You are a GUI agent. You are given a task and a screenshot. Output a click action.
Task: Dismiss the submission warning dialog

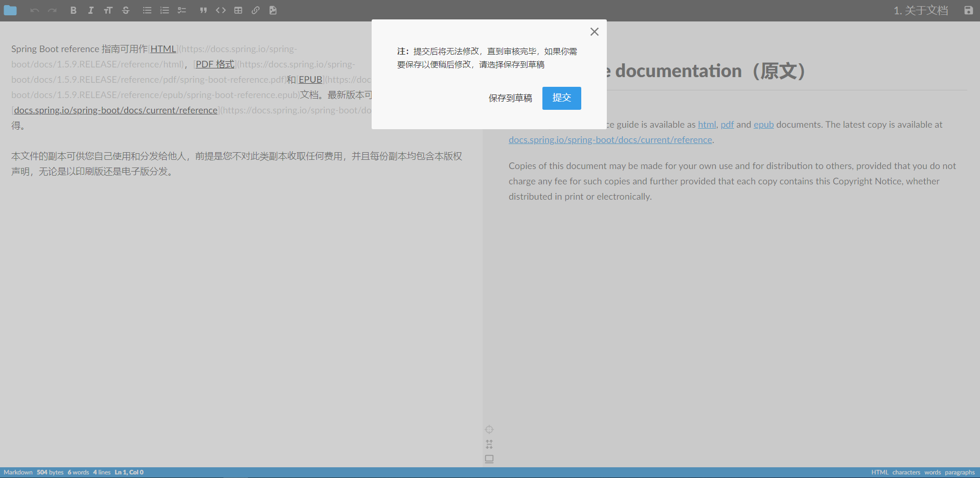point(594,31)
